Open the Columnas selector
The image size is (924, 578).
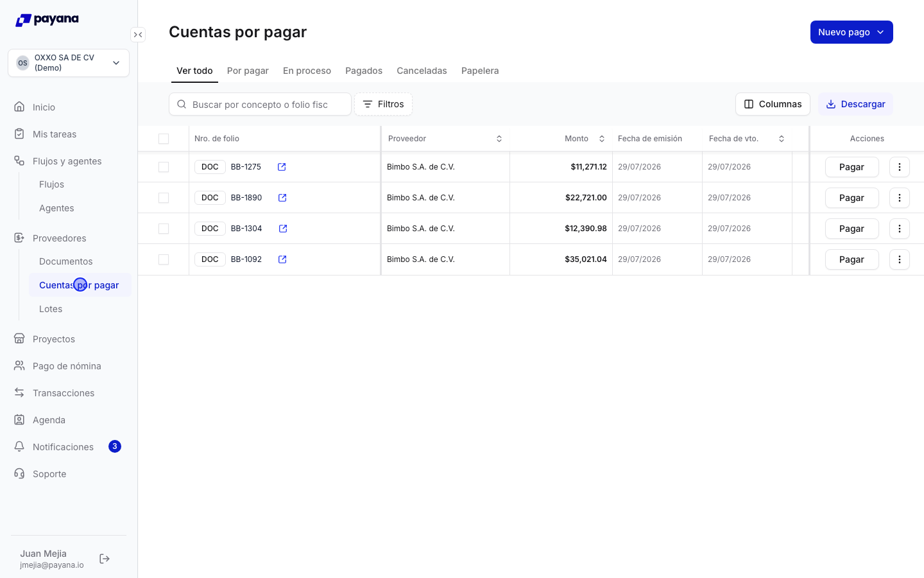(773, 104)
